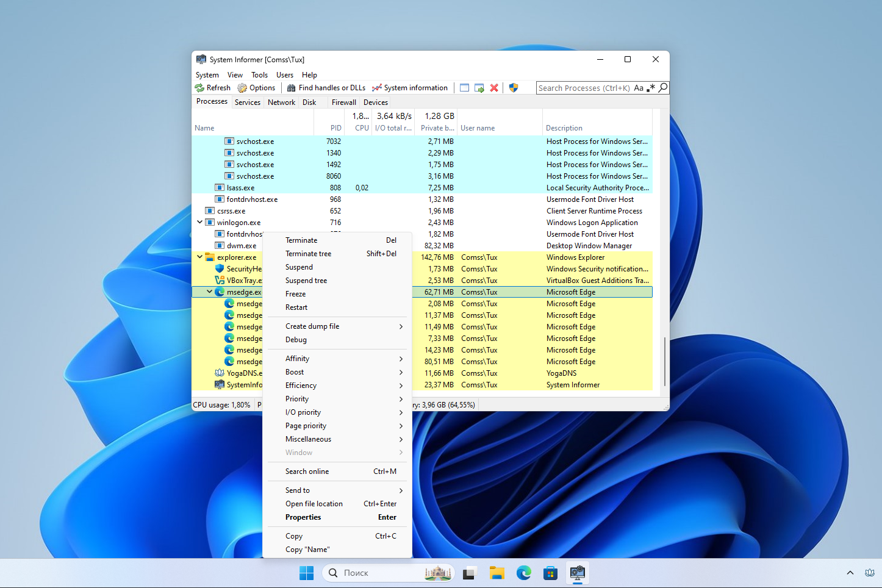Viewport: 882px width, 588px height.
Task: Click the magnifier search icon
Action: tap(663, 88)
